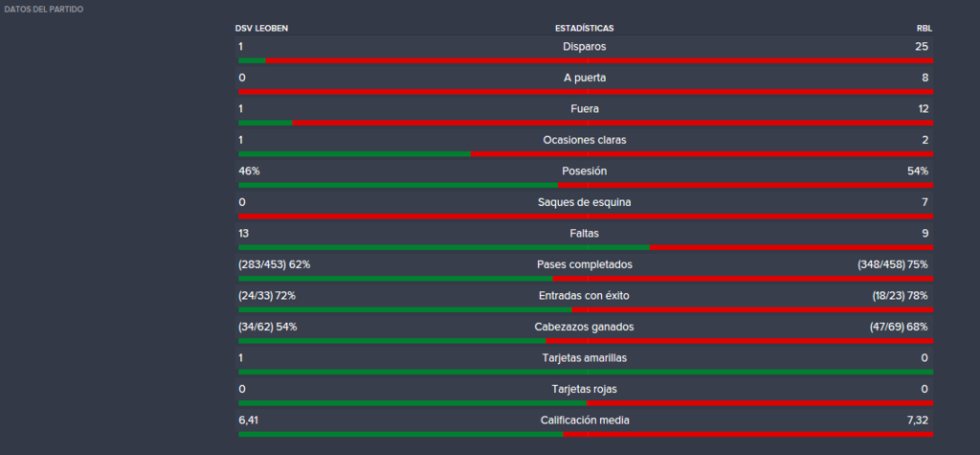
Task: Click the Calificación media label
Action: tap(585, 421)
